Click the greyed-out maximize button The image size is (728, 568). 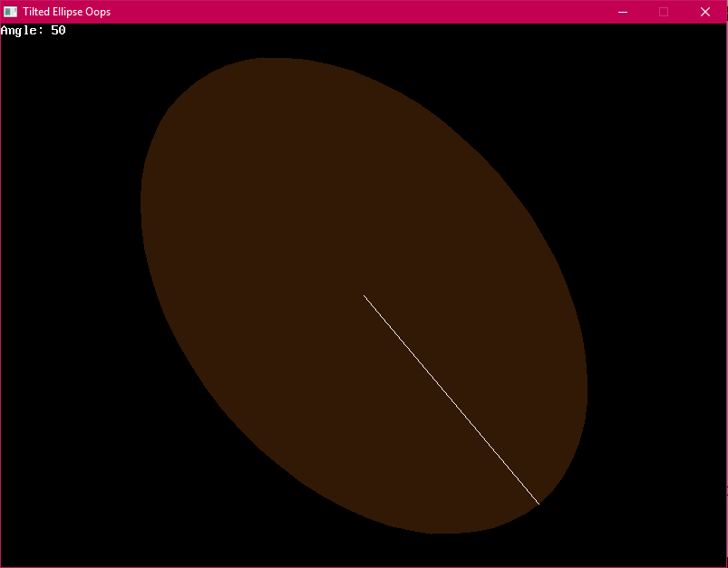point(664,12)
